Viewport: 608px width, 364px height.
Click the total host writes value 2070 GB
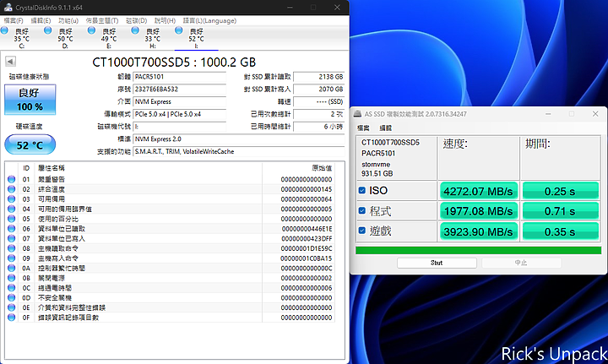pyautogui.click(x=319, y=90)
